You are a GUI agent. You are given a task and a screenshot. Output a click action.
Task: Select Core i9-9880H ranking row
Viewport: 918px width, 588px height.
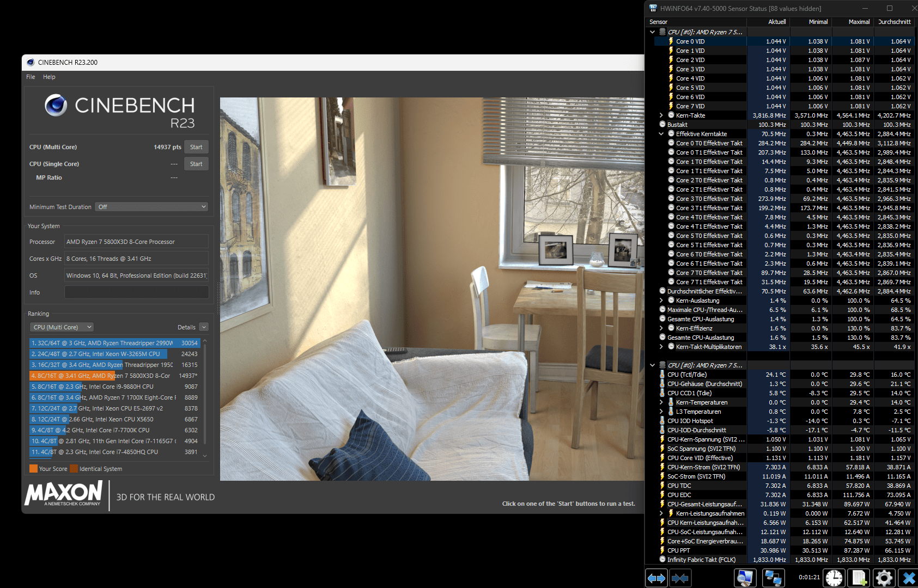114,387
